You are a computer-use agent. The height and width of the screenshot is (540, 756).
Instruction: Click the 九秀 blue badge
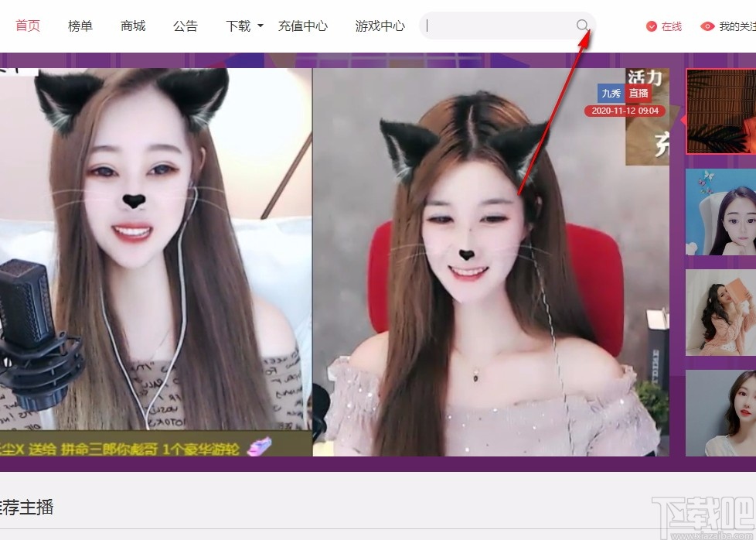tap(611, 93)
